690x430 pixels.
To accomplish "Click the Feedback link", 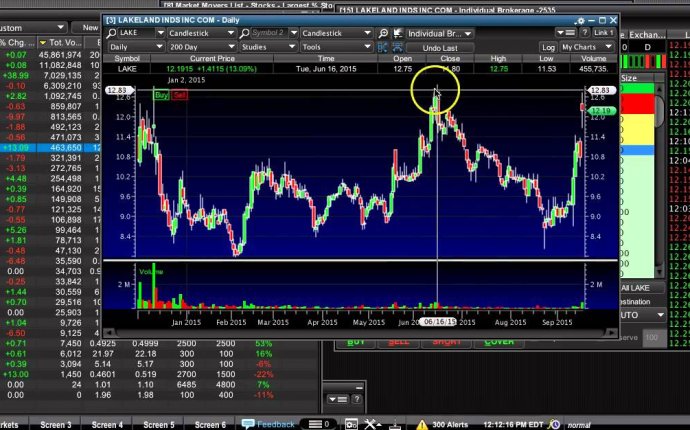I will (275, 424).
